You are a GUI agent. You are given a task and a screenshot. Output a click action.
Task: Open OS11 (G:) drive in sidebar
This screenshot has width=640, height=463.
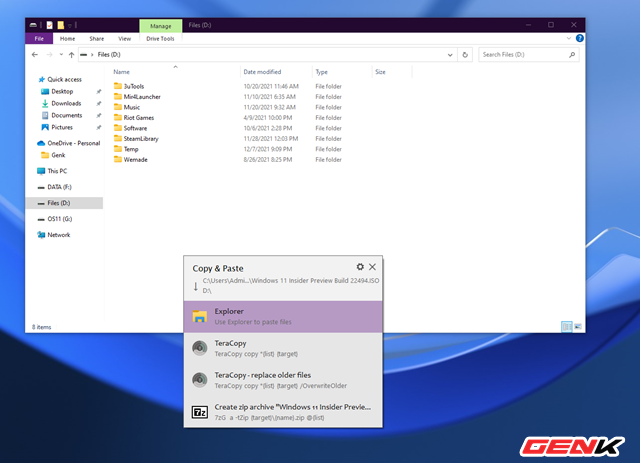55,219
